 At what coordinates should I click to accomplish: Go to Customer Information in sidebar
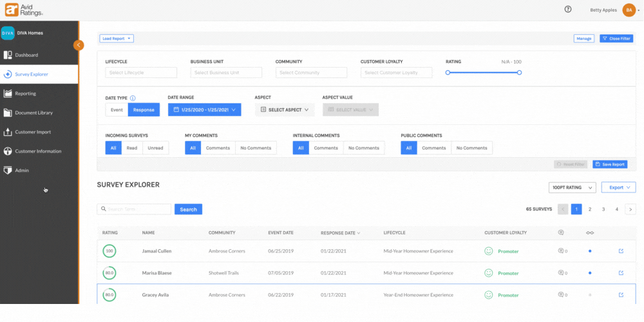[39, 151]
